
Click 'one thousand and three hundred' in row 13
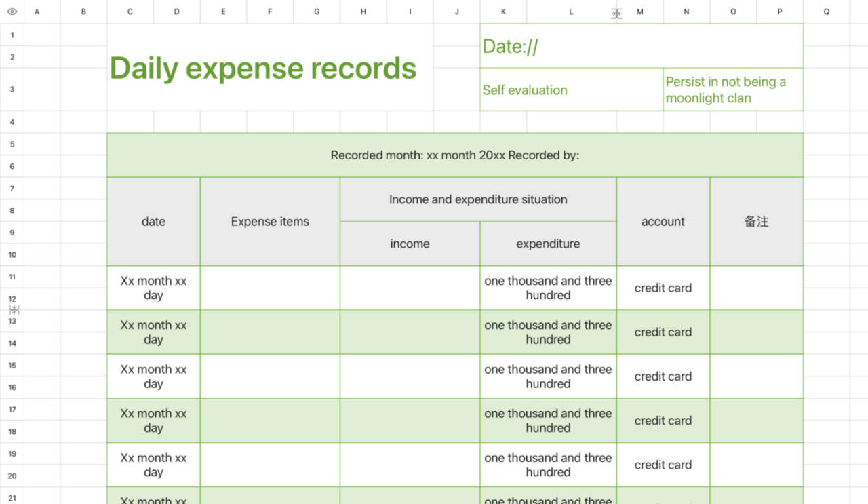point(548,332)
